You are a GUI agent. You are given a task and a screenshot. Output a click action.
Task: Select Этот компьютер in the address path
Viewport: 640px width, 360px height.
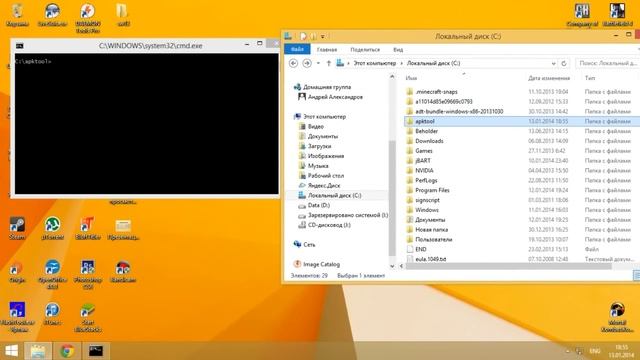(374, 63)
